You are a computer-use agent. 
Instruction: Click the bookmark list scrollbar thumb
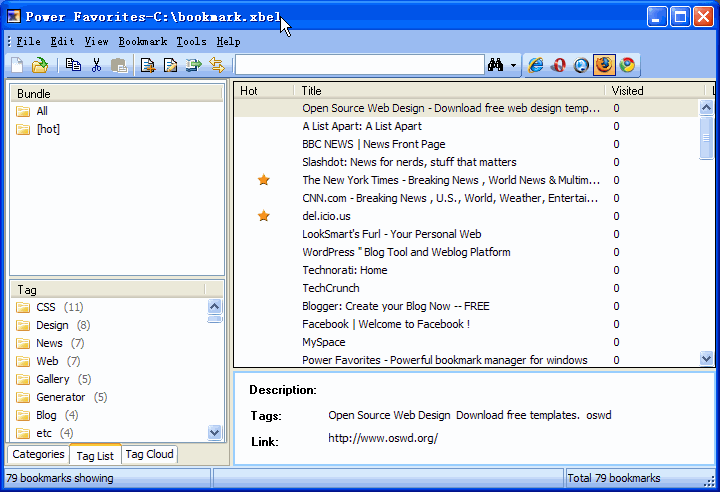(706, 138)
